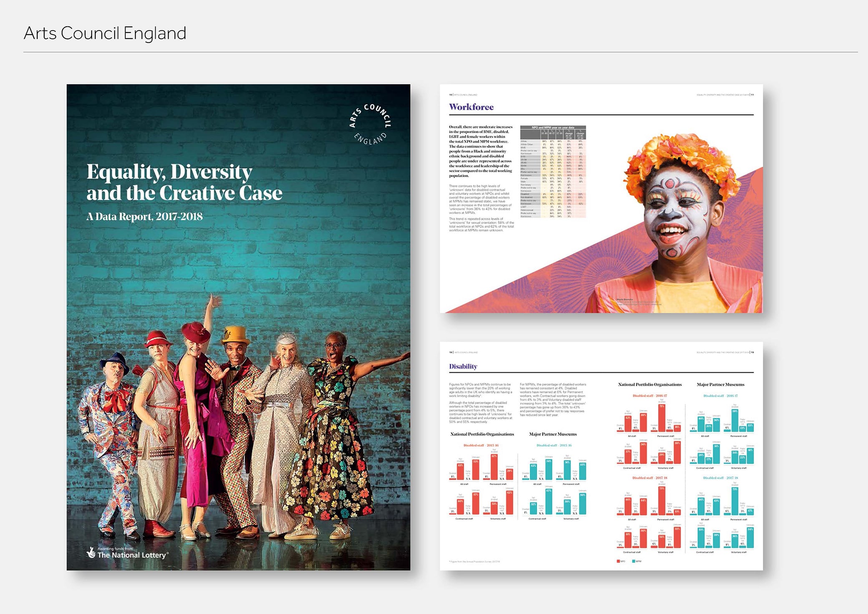868x614 pixels.
Task: Click the cover title 'Equality, Diversity and the Creative Case'
Action: coord(184,182)
